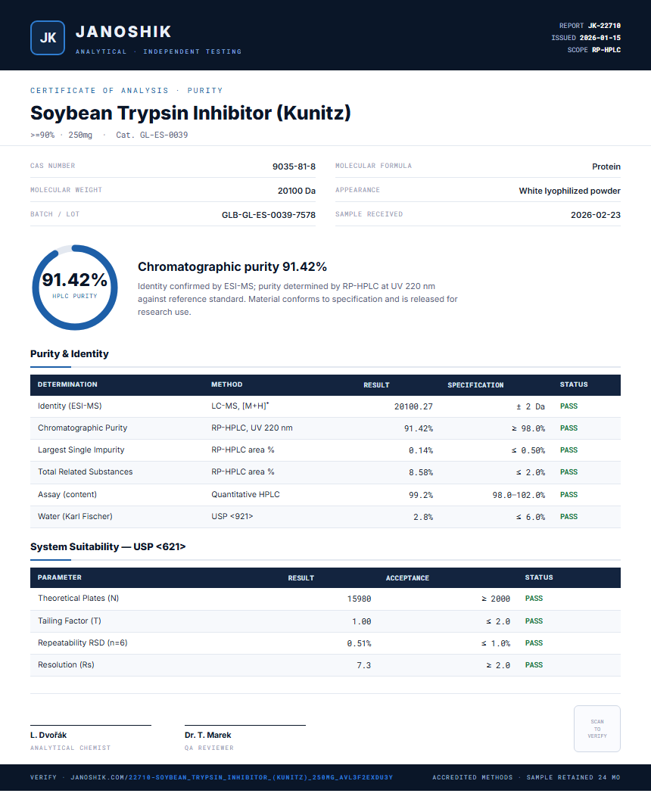Image resolution: width=651 pixels, height=812 pixels.
Task: Click the SPECIFICATION column header
Action: (475, 384)
